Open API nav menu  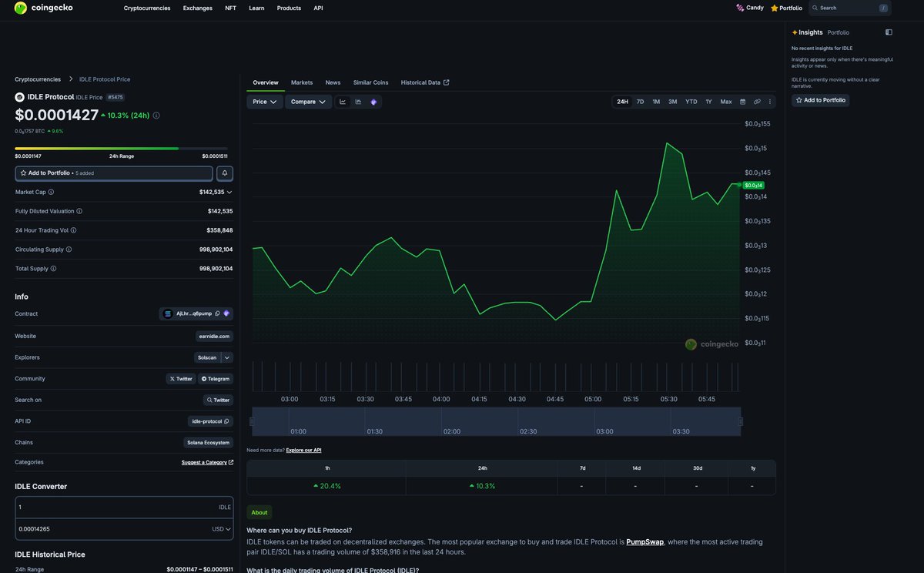[x=318, y=8]
